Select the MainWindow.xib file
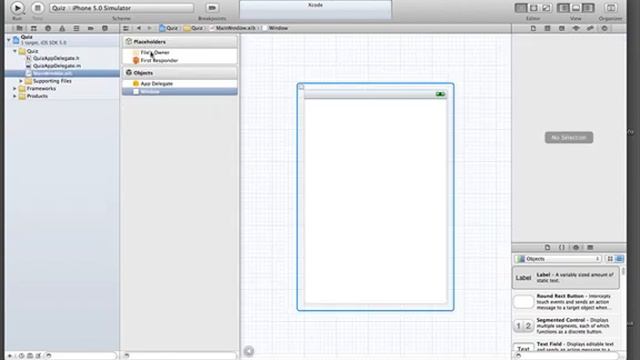Image resolution: width=640 pixels, height=360 pixels. pyautogui.click(x=62, y=73)
